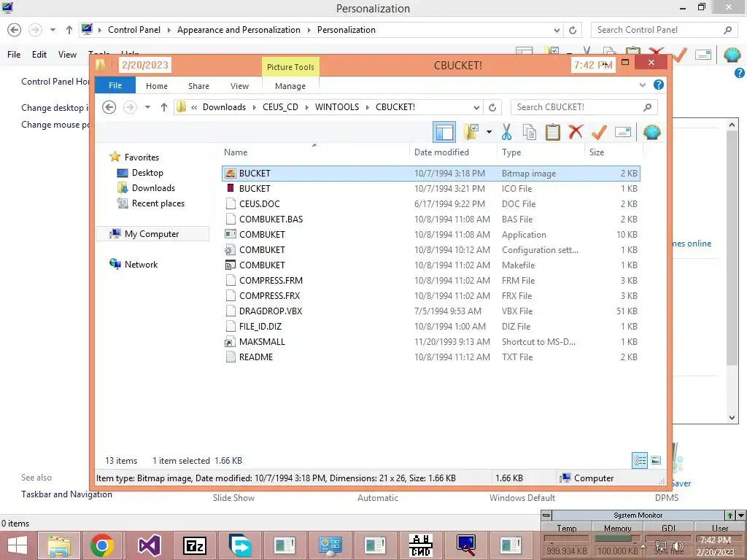Open the View menu in Personalization window
The height and width of the screenshot is (560, 747).
67,54
